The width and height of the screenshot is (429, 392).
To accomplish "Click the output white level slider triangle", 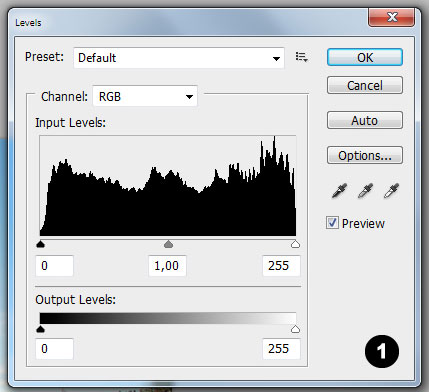I will tap(295, 329).
